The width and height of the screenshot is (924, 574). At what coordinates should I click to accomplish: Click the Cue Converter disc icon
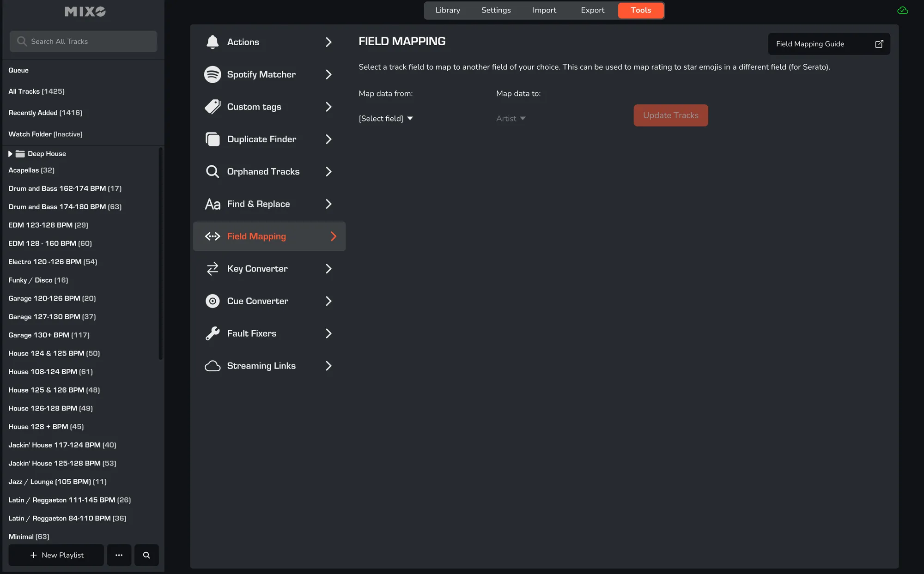pyautogui.click(x=213, y=301)
